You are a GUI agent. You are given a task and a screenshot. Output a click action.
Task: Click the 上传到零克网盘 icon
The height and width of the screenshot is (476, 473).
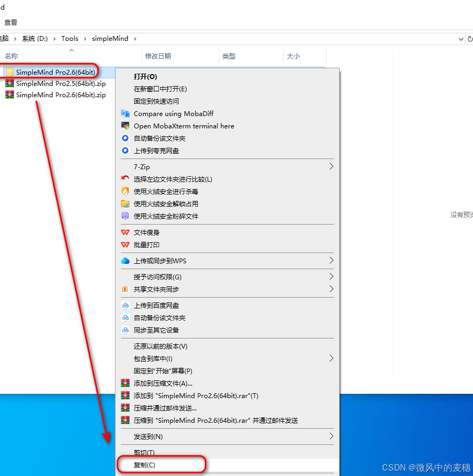[124, 150]
